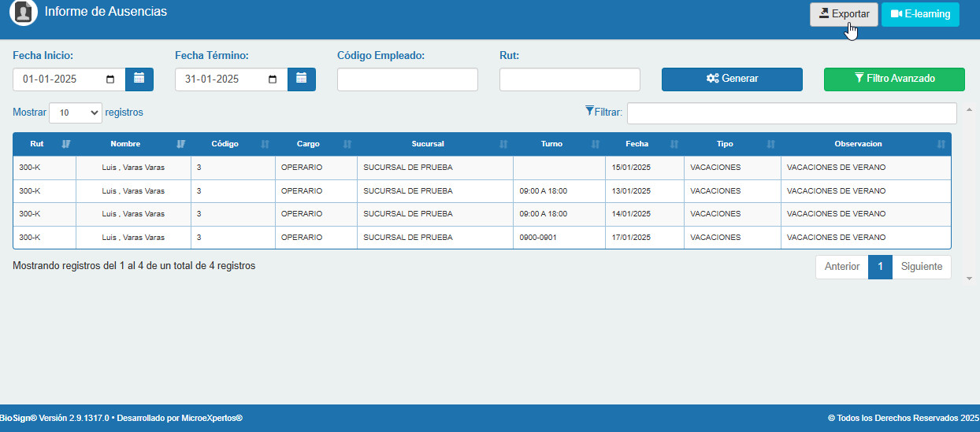Viewport: 980px width, 432px height.
Task: Open calendar picker for Fecha Inicio
Action: click(x=139, y=79)
